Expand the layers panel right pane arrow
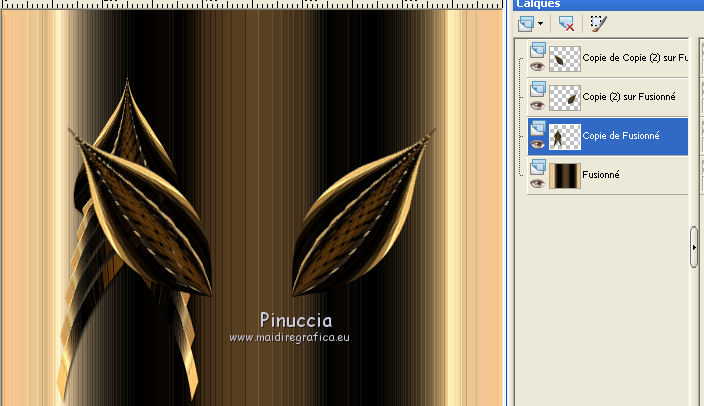The width and height of the screenshot is (704, 406). 694,247
